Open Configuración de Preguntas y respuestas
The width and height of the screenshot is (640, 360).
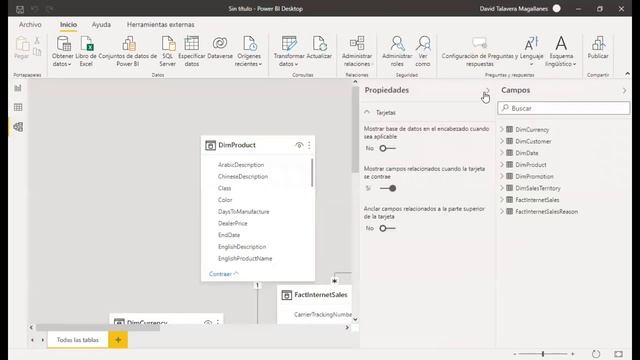pos(480,51)
